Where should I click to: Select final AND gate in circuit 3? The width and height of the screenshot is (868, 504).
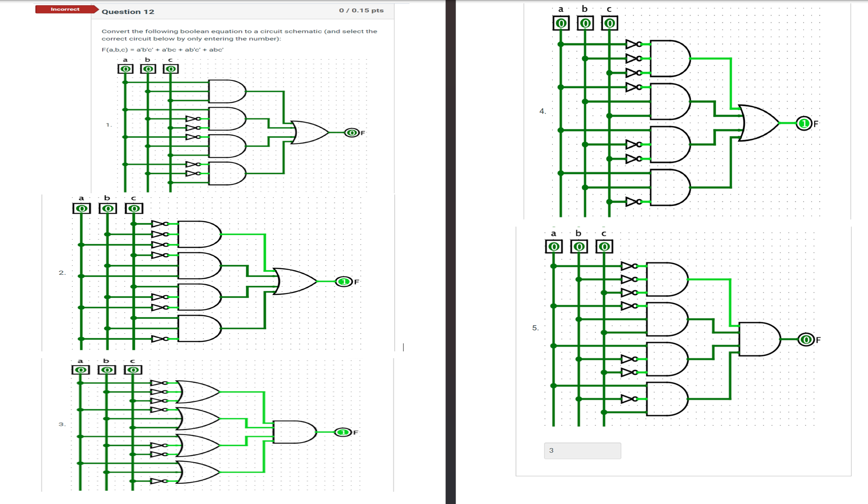click(x=294, y=432)
